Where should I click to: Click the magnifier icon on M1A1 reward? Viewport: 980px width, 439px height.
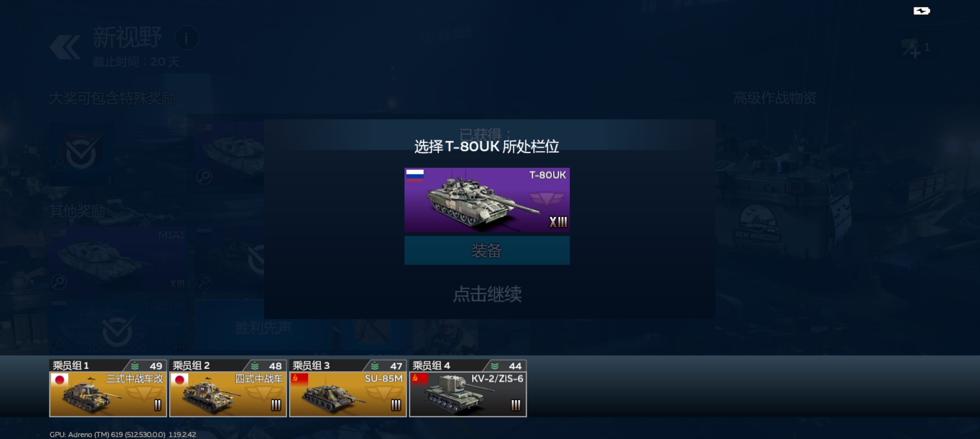pyautogui.click(x=59, y=282)
